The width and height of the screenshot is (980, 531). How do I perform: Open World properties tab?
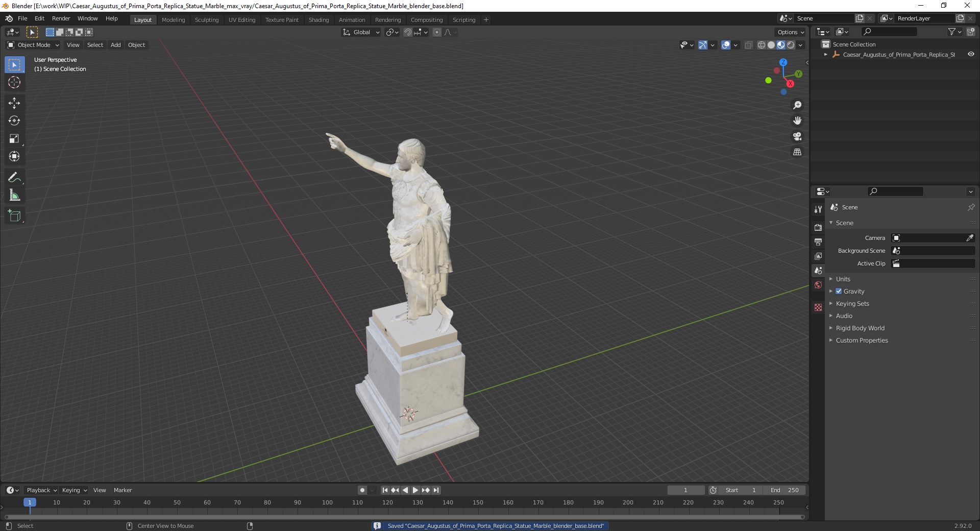[x=818, y=285]
